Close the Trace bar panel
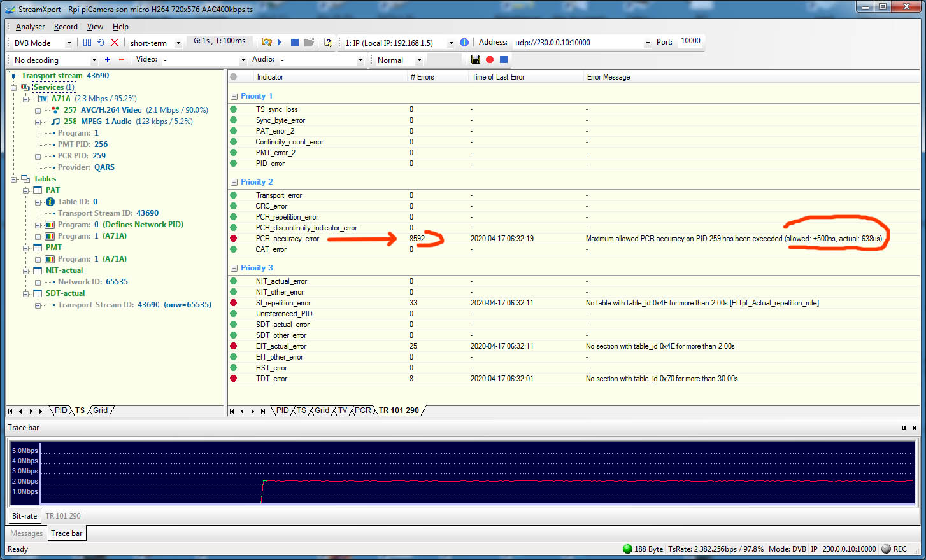The width and height of the screenshot is (926, 560). pos(915,428)
